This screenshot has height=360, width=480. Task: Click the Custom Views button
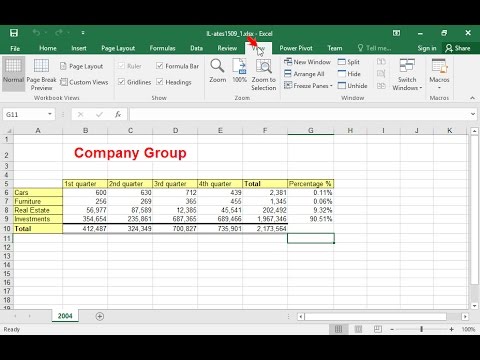pos(84,82)
